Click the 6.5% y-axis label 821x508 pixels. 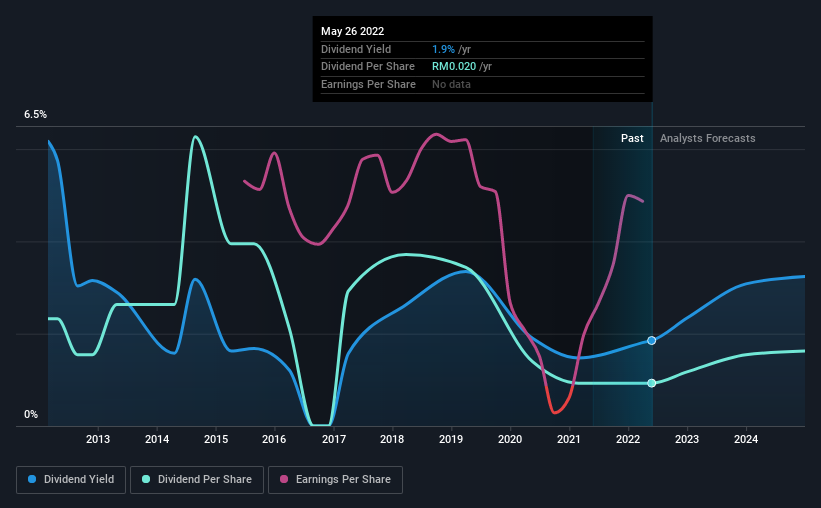[x=35, y=114]
